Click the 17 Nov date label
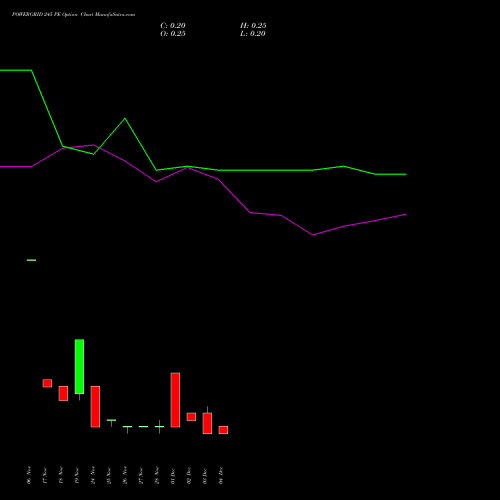Viewport: 500px width, 500px height. (45, 475)
